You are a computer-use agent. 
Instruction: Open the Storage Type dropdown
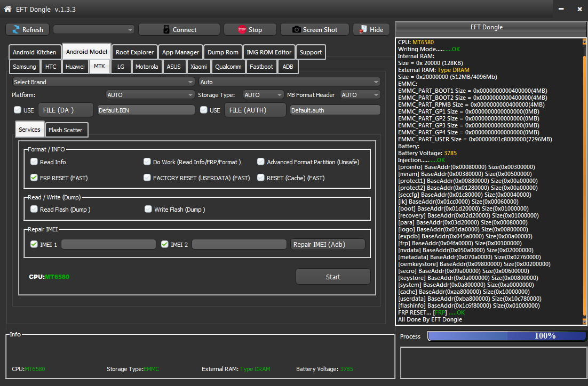click(263, 95)
